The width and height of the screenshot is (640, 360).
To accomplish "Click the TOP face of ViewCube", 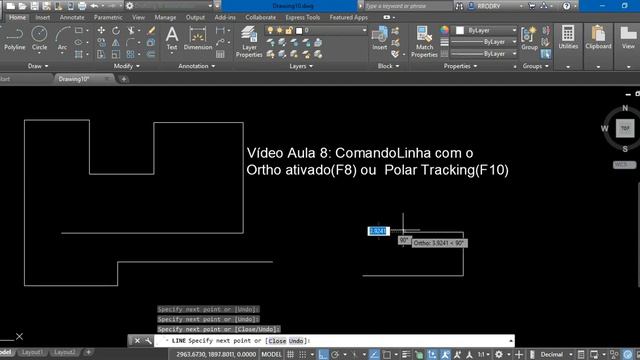I will pyautogui.click(x=625, y=128).
